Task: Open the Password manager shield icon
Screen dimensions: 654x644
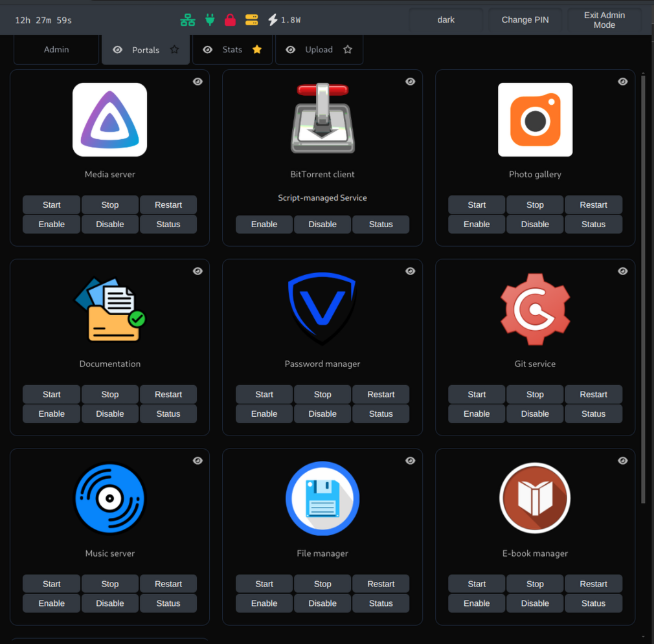Action: [x=322, y=309]
